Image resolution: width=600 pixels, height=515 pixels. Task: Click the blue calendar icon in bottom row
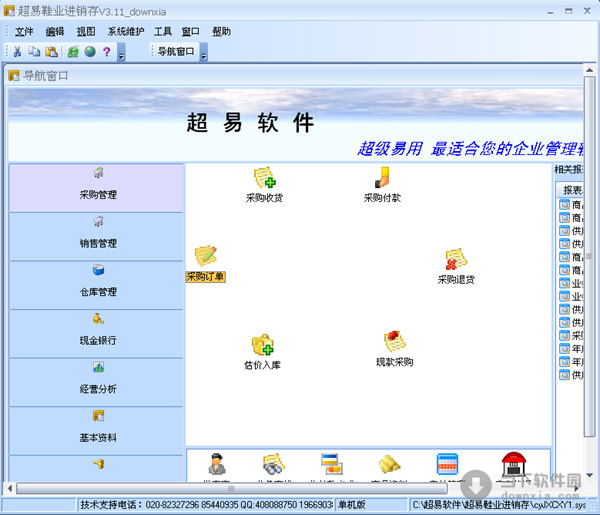[x=447, y=464]
